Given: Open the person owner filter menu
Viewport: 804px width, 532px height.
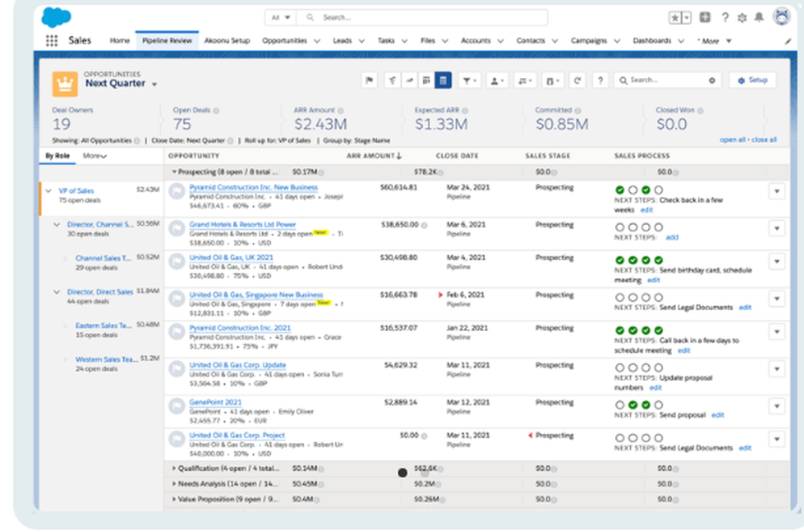Looking at the screenshot, I should click(496, 80).
